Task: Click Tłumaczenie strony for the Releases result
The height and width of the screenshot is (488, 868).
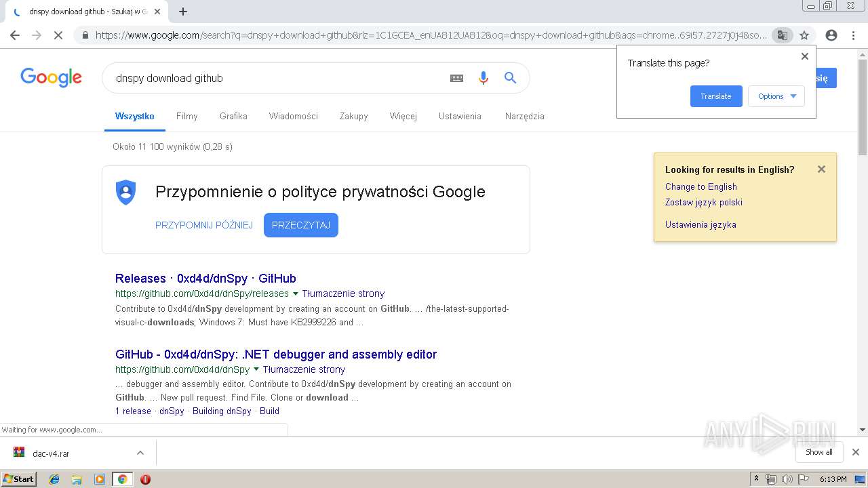Action: click(343, 293)
